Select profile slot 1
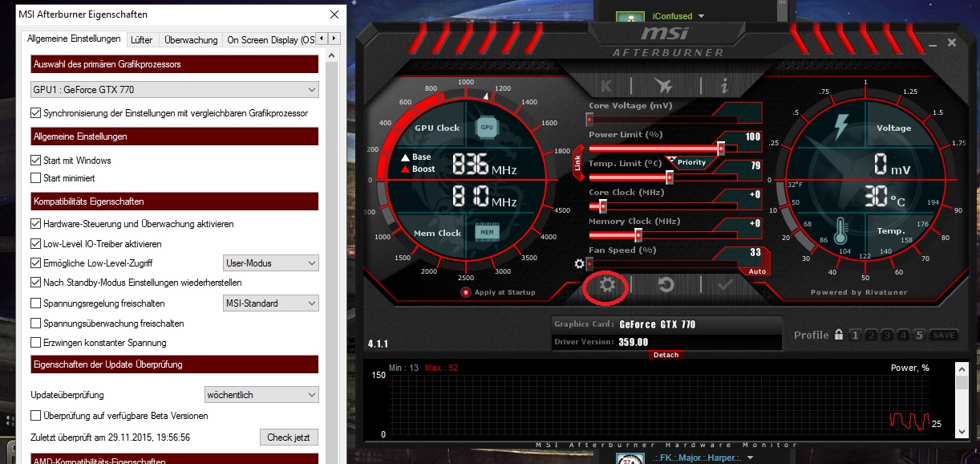 (856, 335)
